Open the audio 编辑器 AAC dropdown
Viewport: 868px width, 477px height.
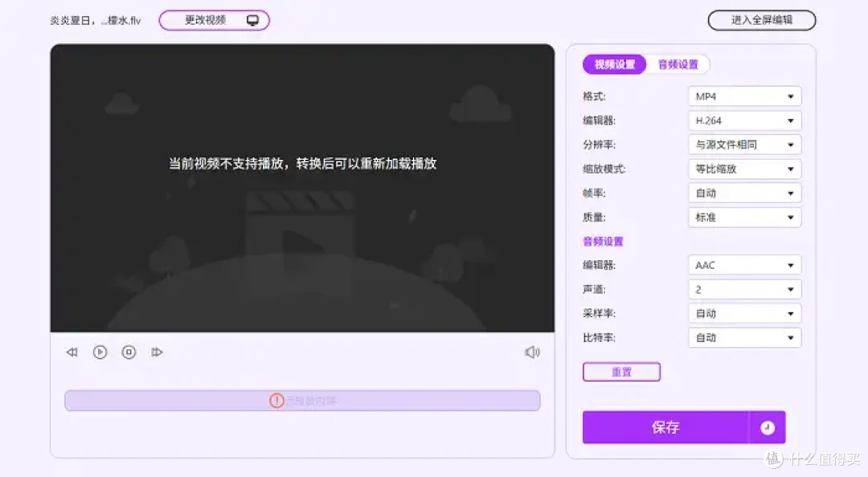(x=744, y=265)
